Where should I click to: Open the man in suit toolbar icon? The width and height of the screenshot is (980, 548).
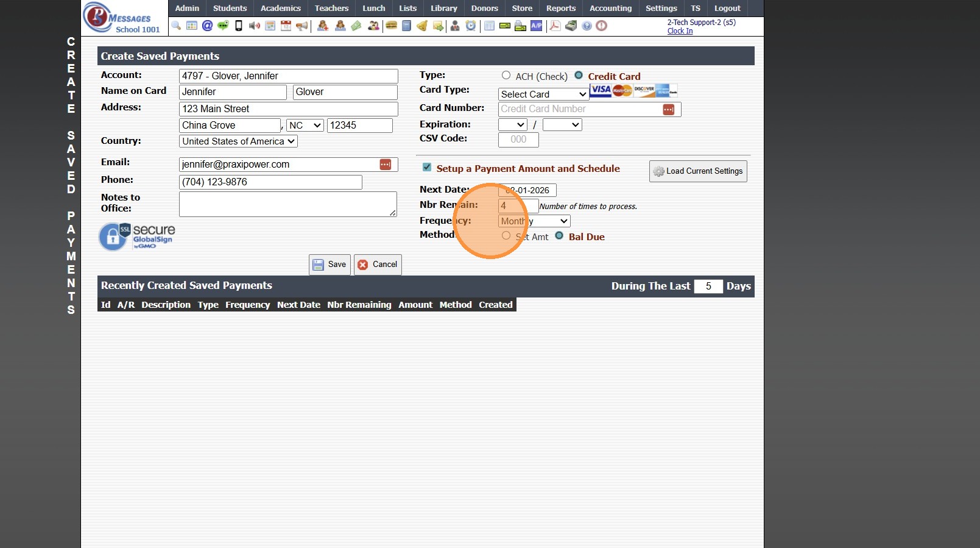point(455,26)
